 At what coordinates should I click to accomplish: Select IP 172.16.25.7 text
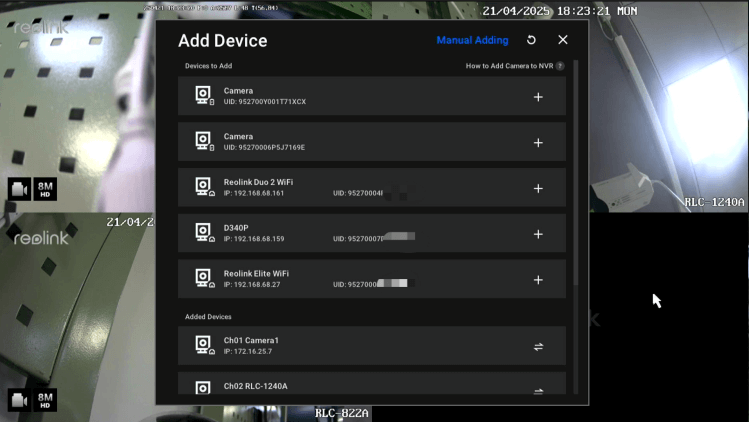pyautogui.click(x=247, y=351)
